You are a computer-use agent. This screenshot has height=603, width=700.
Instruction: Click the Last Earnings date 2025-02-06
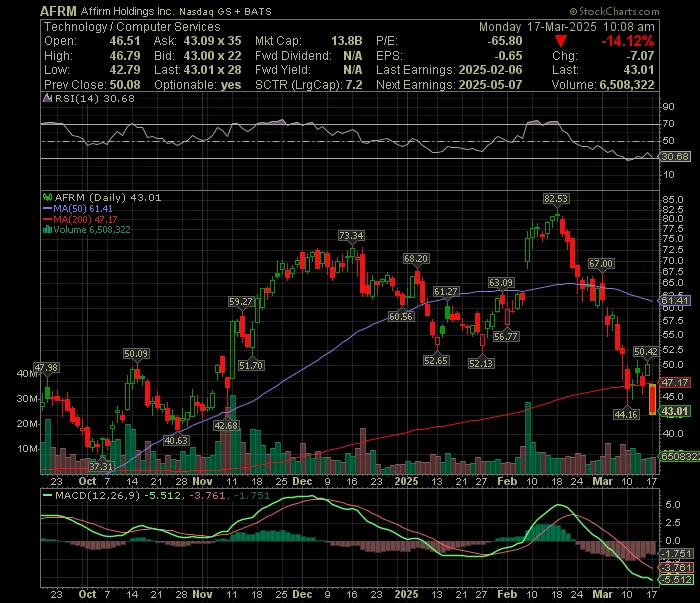[x=490, y=70]
